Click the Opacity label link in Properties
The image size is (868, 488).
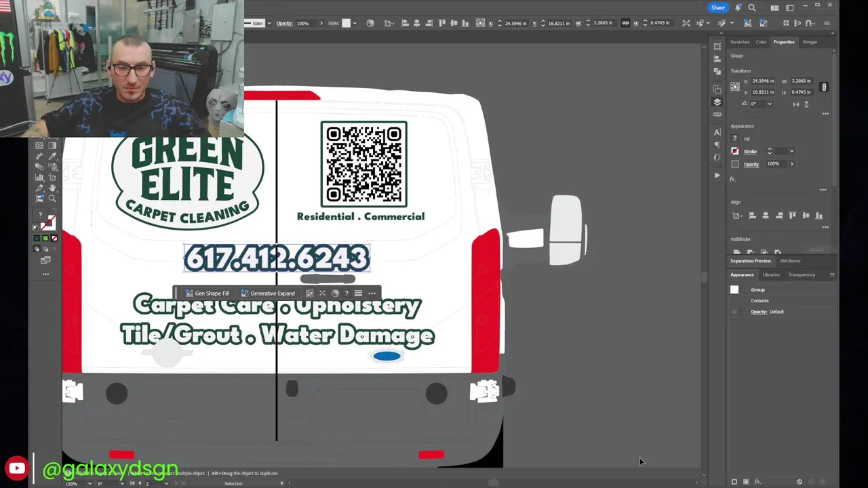pyautogui.click(x=751, y=164)
